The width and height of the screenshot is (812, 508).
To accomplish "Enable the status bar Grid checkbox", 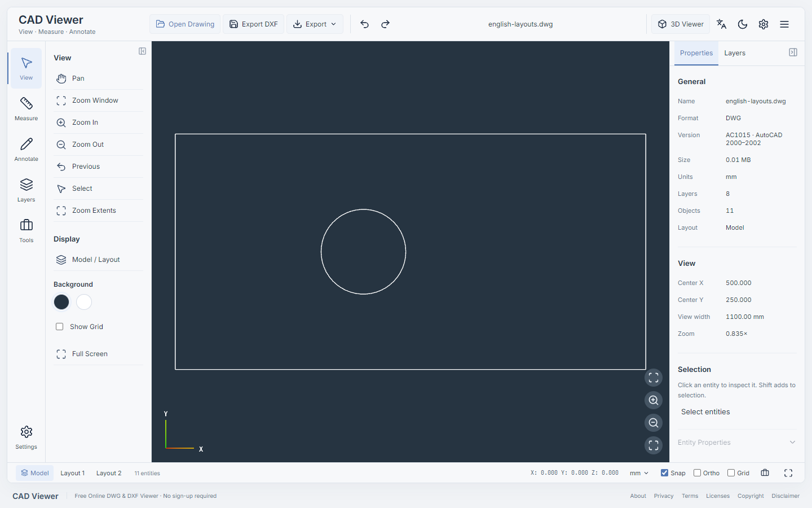I will click(731, 473).
